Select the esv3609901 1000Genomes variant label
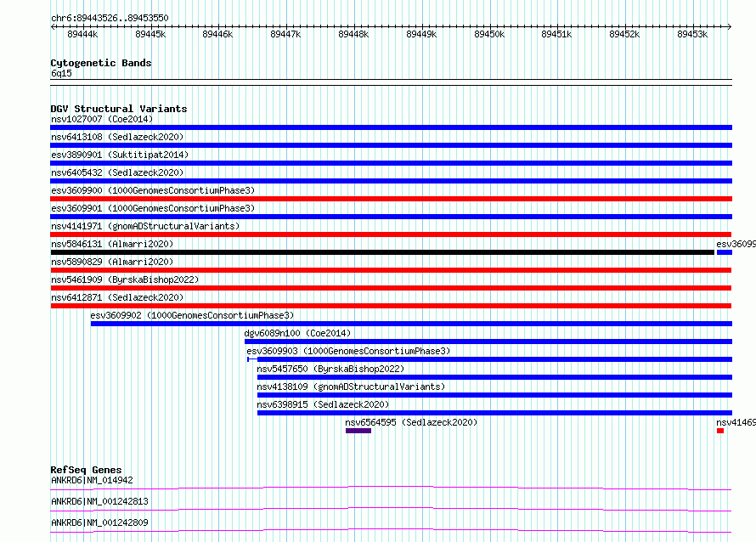 153,208
